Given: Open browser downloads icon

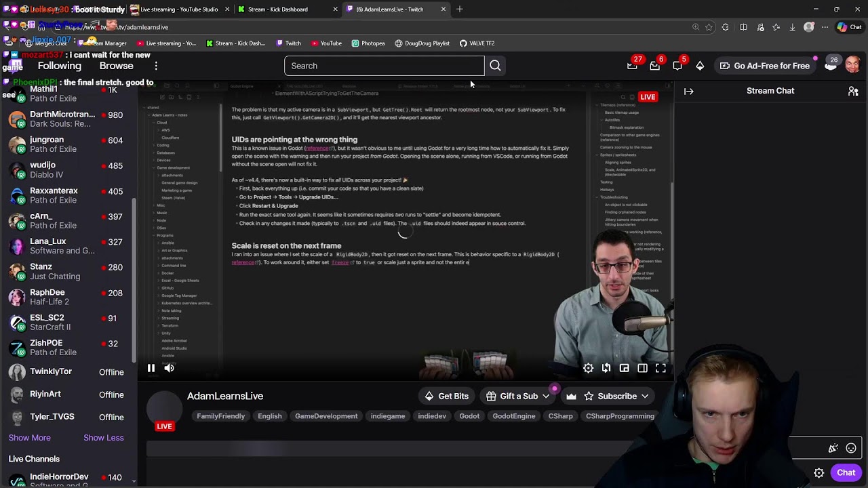Looking at the screenshot, I should [792, 27].
